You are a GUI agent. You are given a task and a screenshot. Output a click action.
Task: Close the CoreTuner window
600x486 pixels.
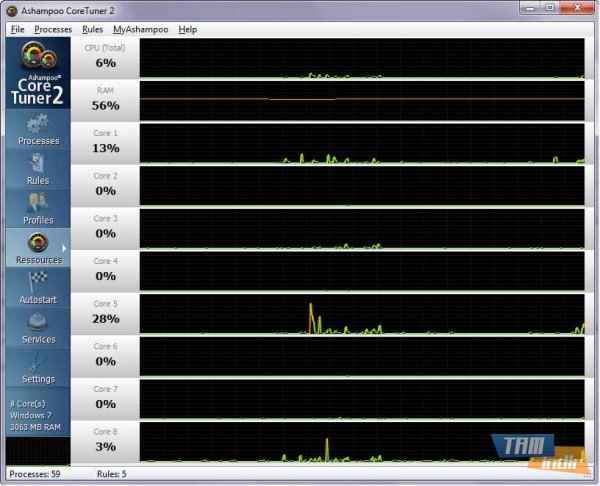click(577, 8)
